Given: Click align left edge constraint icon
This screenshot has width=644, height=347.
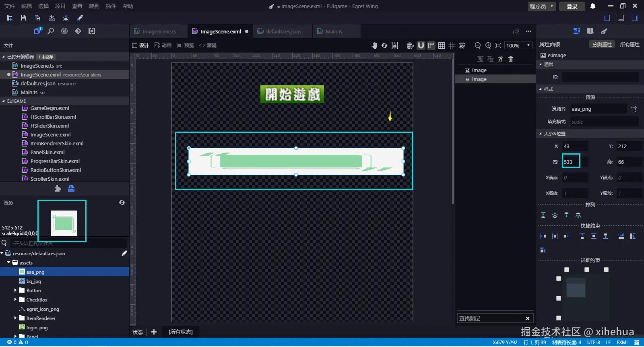Looking at the screenshot, I should 543,236.
